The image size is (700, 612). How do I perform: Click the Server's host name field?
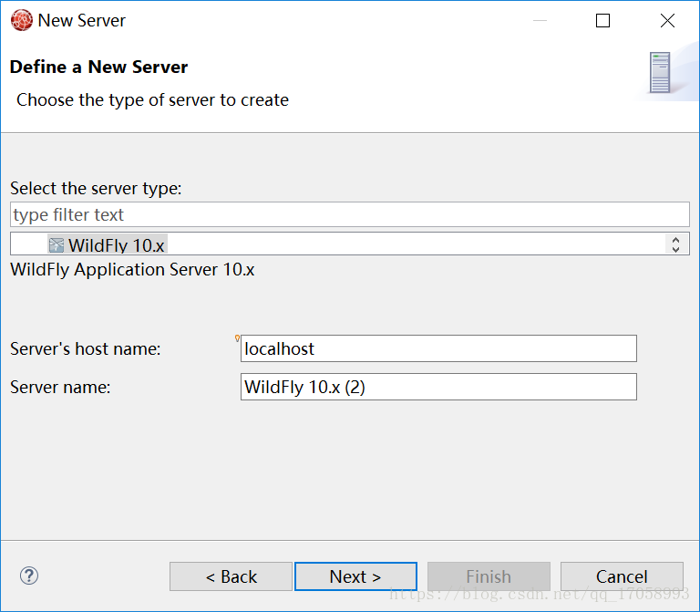(438, 348)
